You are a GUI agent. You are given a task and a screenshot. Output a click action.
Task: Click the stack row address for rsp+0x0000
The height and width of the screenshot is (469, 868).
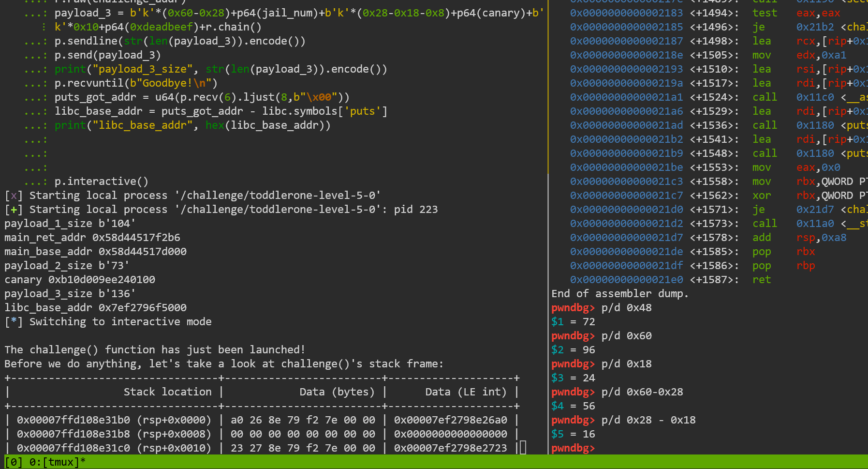114,420
